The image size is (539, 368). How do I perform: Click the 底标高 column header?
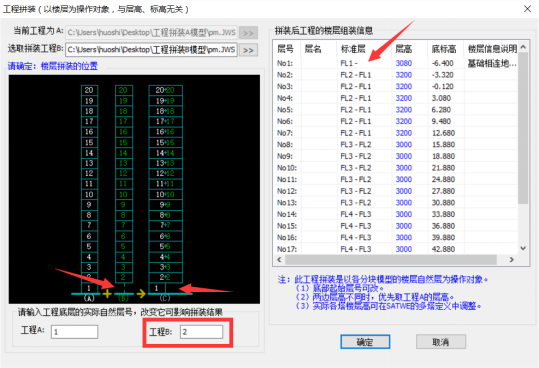(444, 49)
